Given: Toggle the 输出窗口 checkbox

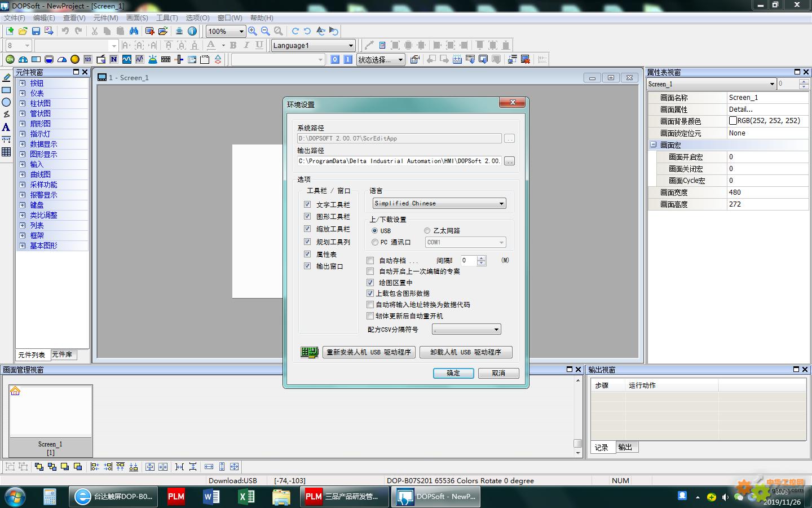Looking at the screenshot, I should (307, 266).
